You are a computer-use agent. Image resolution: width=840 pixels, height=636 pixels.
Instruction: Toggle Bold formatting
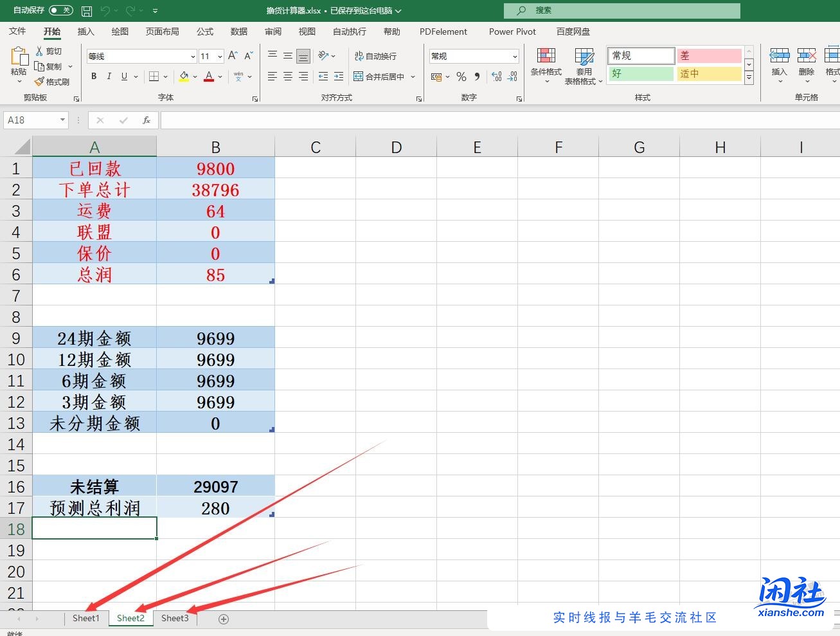(94, 77)
